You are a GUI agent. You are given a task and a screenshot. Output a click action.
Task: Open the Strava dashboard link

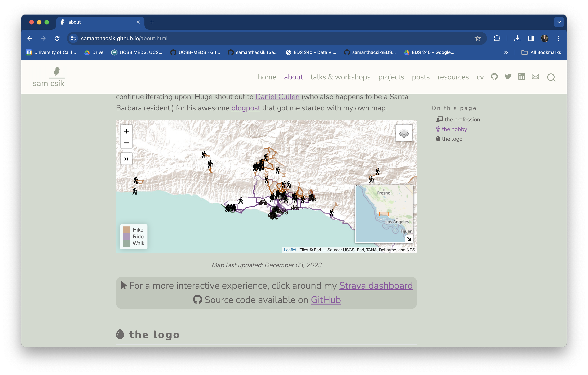pos(376,285)
